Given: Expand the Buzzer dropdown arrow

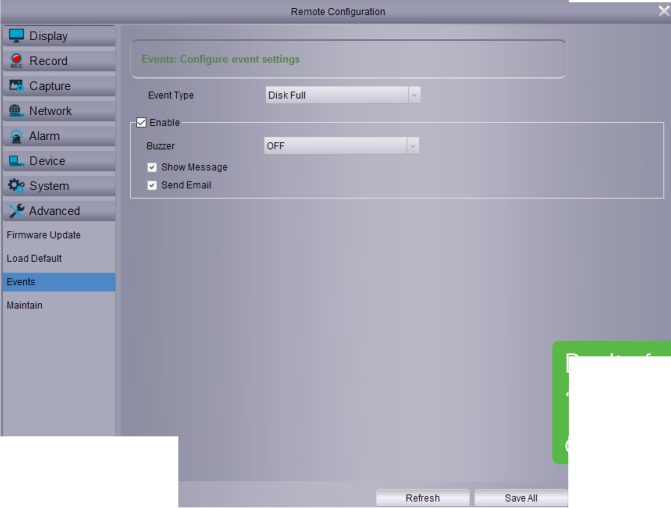Looking at the screenshot, I should (412, 146).
